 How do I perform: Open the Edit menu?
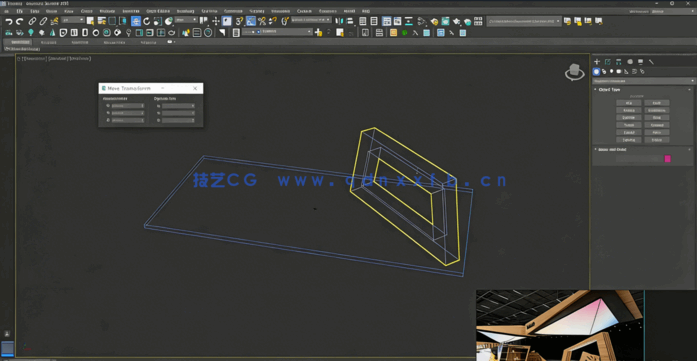point(19,11)
